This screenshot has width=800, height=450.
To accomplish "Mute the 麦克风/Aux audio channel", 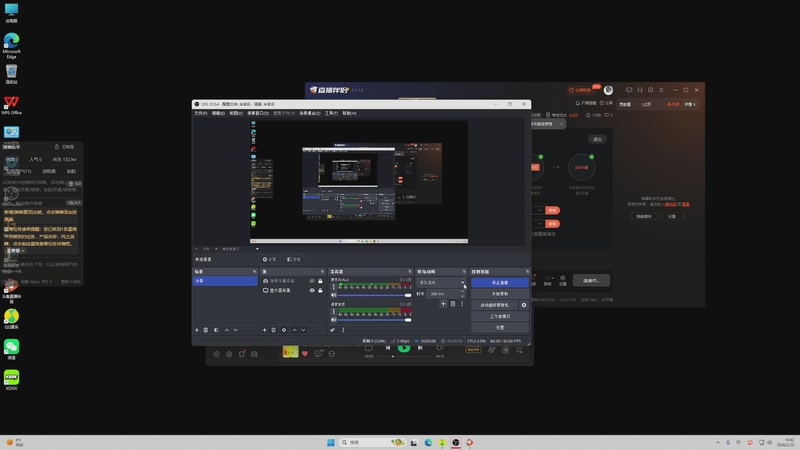I will tap(334, 295).
